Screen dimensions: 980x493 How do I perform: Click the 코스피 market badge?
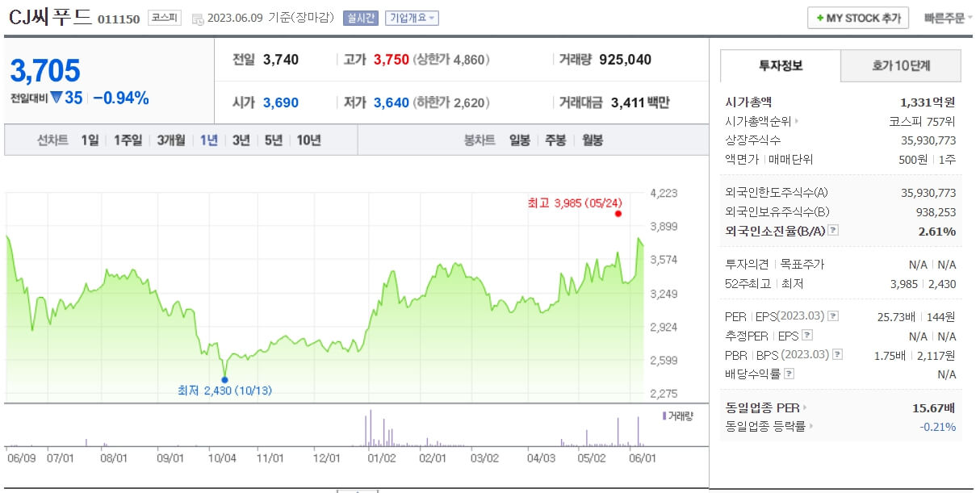165,18
